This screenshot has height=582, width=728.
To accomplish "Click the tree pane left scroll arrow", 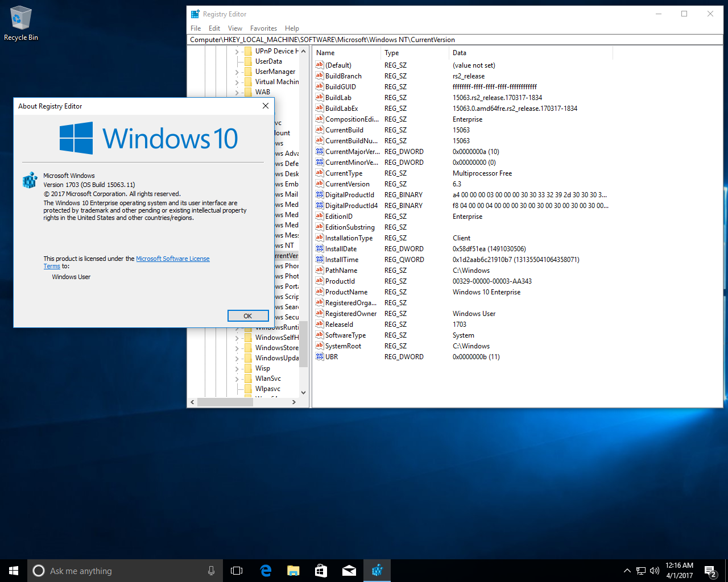I will tap(192, 402).
